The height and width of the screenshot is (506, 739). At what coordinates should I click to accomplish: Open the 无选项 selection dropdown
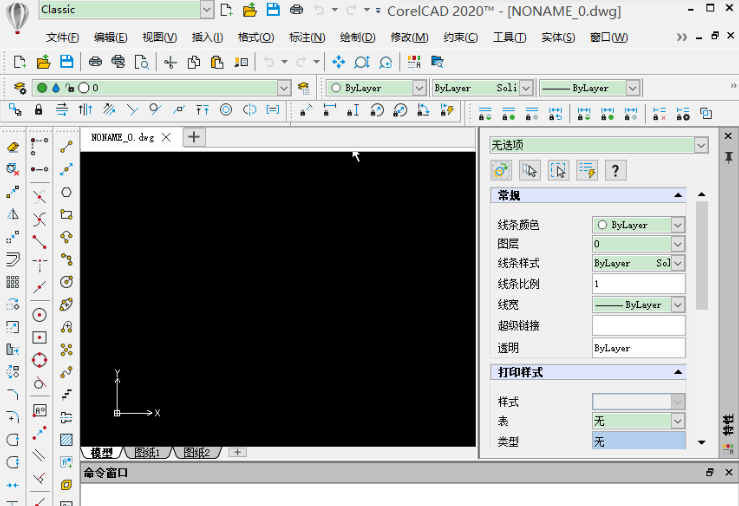(701, 146)
